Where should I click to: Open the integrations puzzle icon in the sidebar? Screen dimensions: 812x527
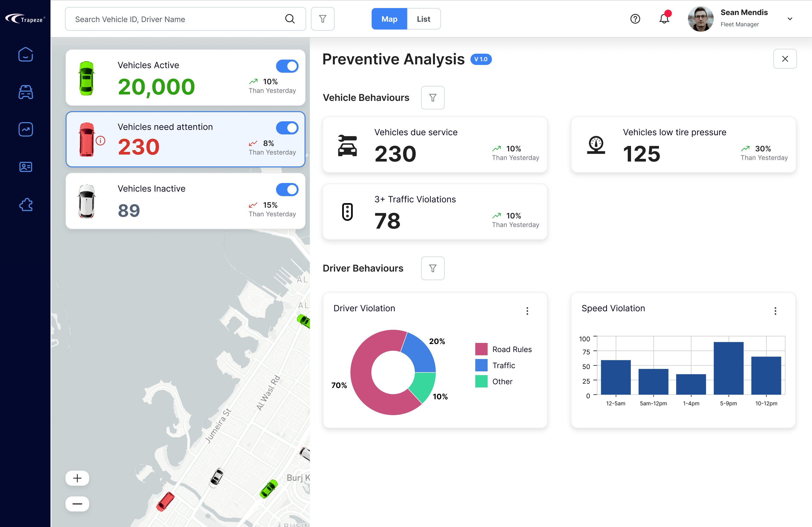[26, 204]
